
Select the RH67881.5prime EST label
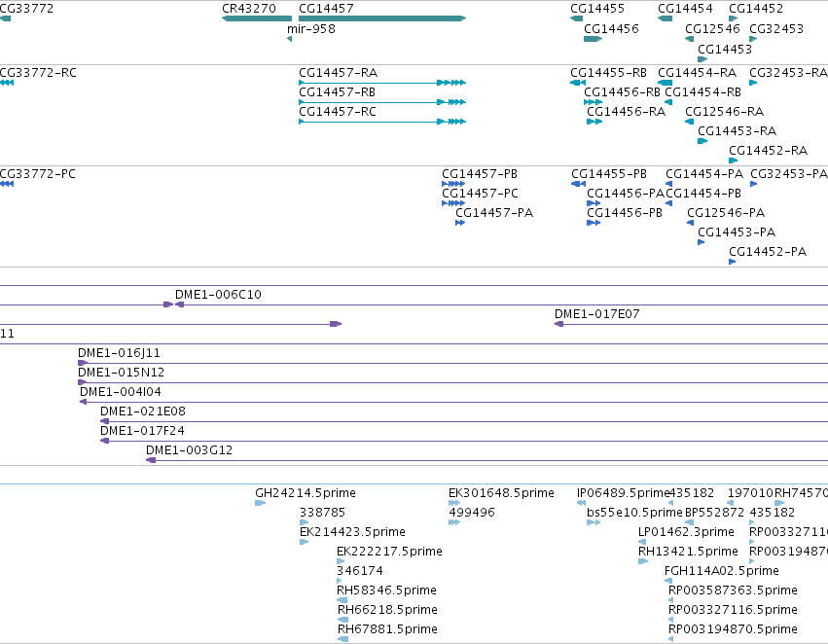tap(387, 629)
